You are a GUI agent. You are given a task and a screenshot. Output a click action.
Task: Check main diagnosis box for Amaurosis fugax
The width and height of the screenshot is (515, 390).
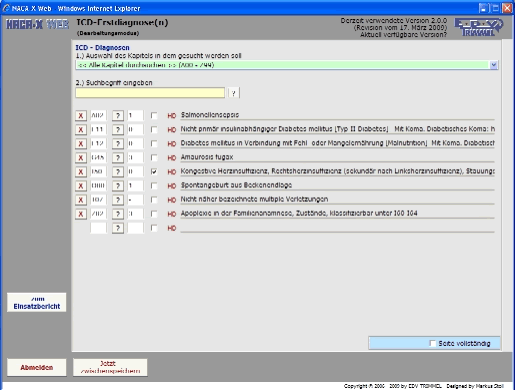pos(154,157)
